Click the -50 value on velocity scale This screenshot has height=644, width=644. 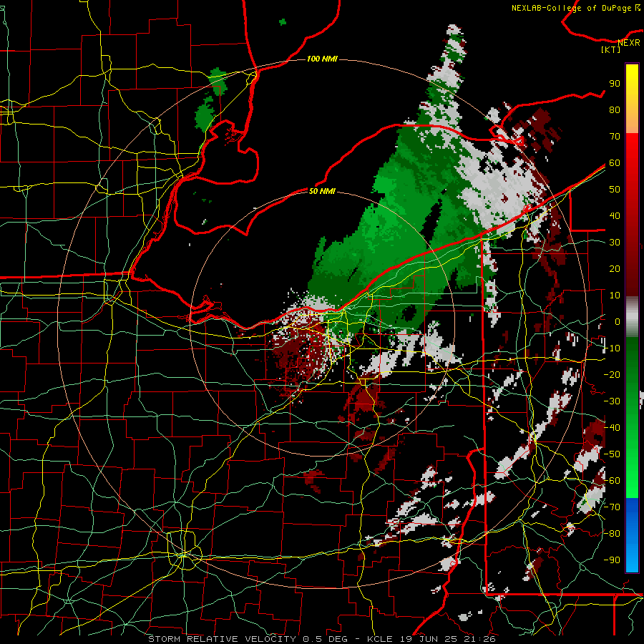click(612, 454)
